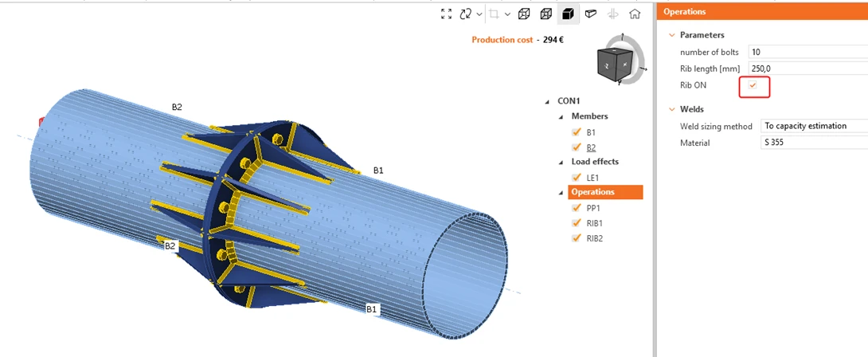The width and height of the screenshot is (868, 357).
Task: Select the solid black cube view
Action: (568, 14)
